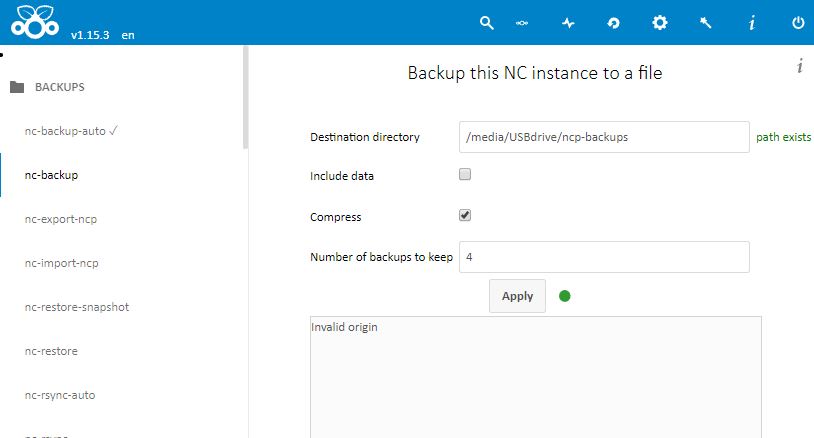Open nc-restore-snapshot in sidebar
Viewport: 814px width, 438px height.
point(77,307)
